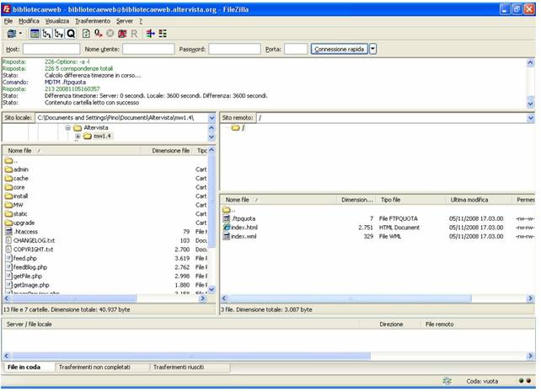Focus the Host input field
541x392 pixels.
click(x=51, y=49)
